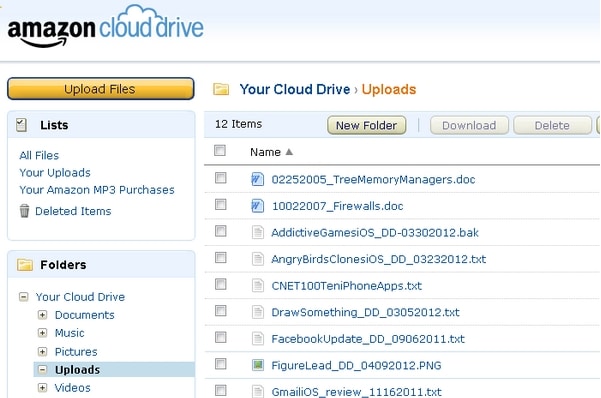The height and width of the screenshot is (398, 601).
Task: Click the Word icon beside 10022007_Firewalls.doc
Action: (257, 206)
